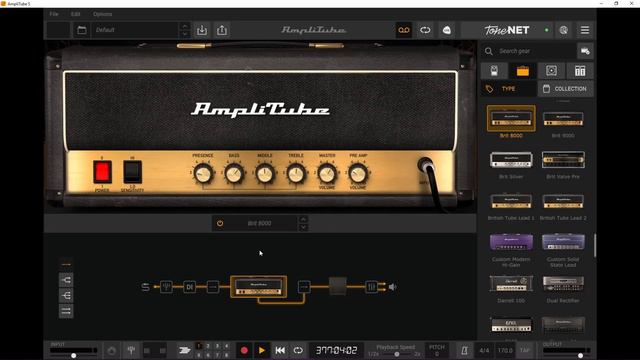Viewport: 640px width, 360px height.
Task: Open the tuner fork icon in bottom bar
Action: pos(131,350)
